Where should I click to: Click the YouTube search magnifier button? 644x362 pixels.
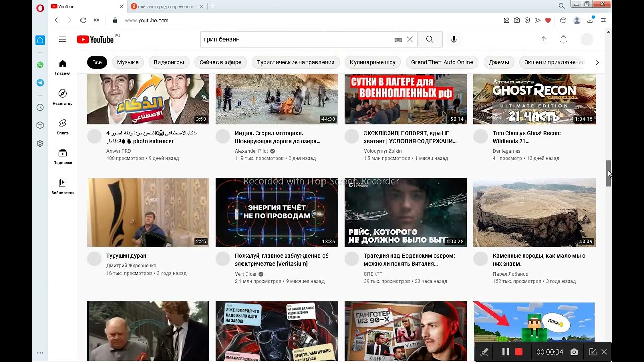[x=429, y=39]
